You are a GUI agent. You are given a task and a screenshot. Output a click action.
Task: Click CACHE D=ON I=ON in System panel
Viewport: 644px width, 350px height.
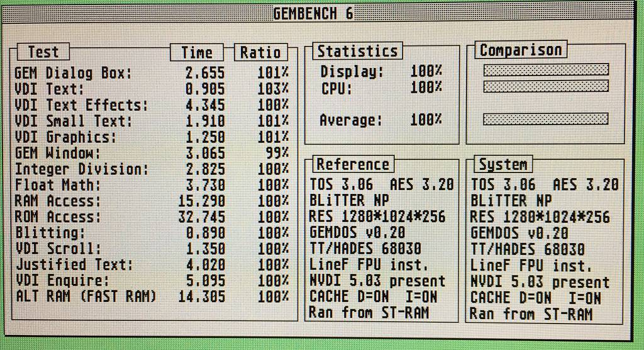(x=536, y=298)
